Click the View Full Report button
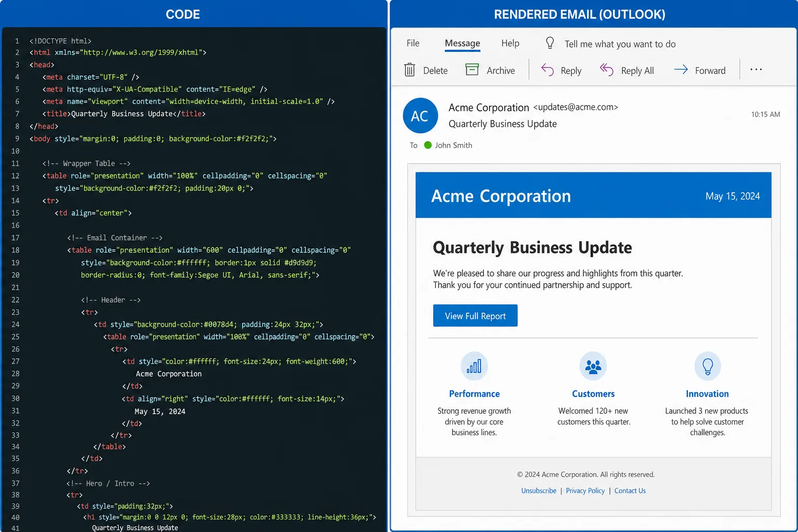The height and width of the screenshot is (532, 798). coord(475,315)
